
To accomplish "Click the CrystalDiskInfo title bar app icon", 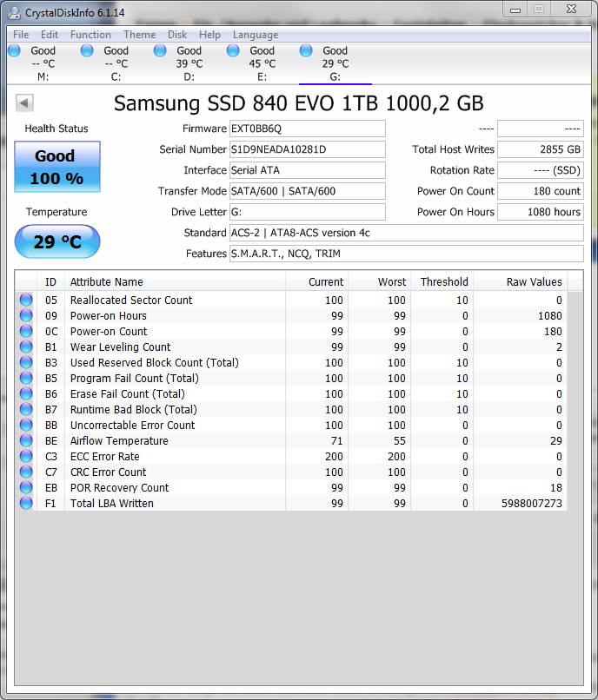I will pos(14,12).
